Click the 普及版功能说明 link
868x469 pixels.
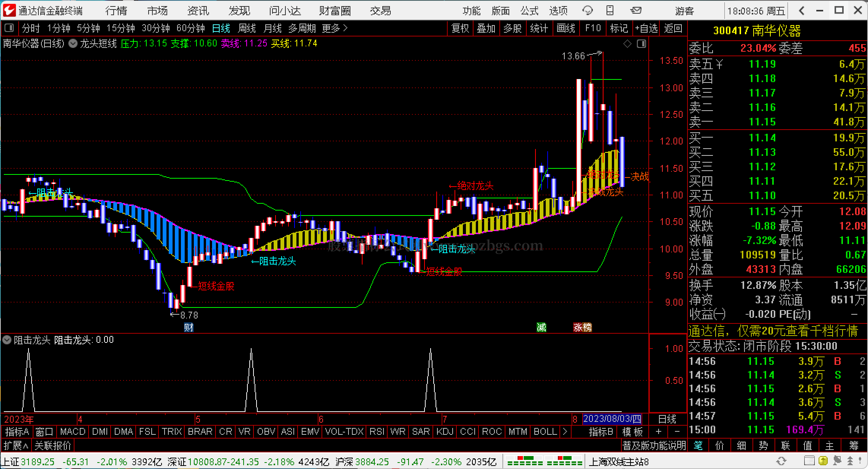tap(654, 445)
